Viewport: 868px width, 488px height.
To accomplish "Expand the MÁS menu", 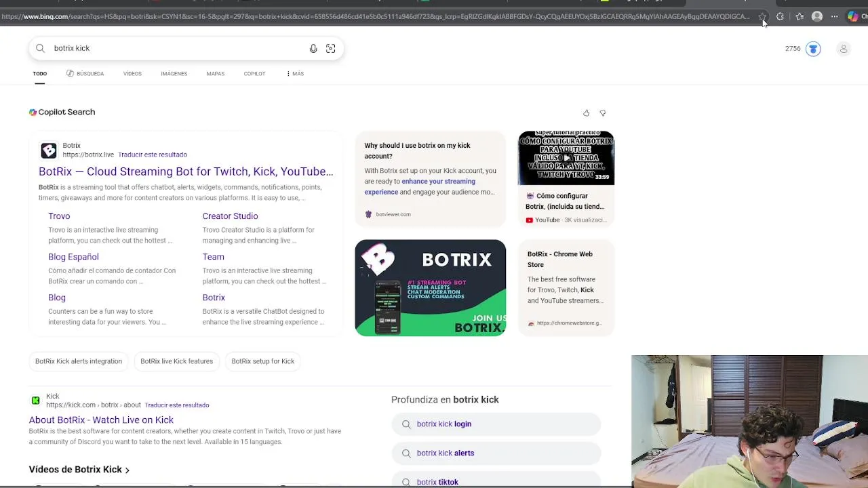I will click(296, 73).
